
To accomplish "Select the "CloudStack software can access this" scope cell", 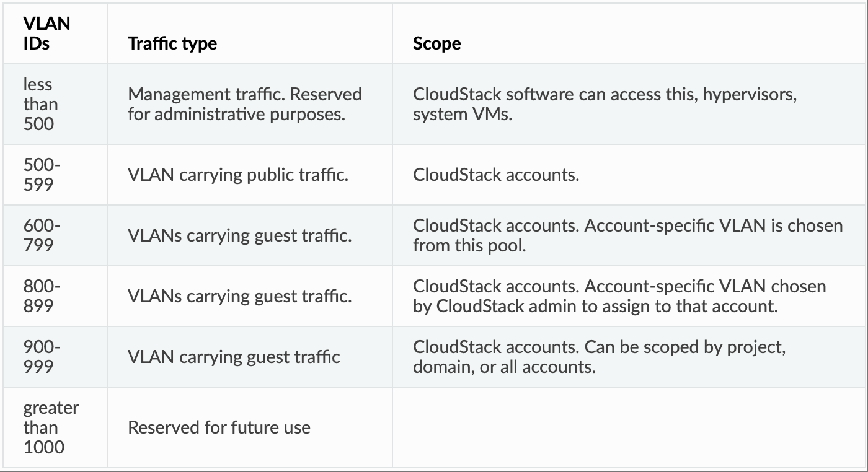I will pyautogui.click(x=604, y=104).
